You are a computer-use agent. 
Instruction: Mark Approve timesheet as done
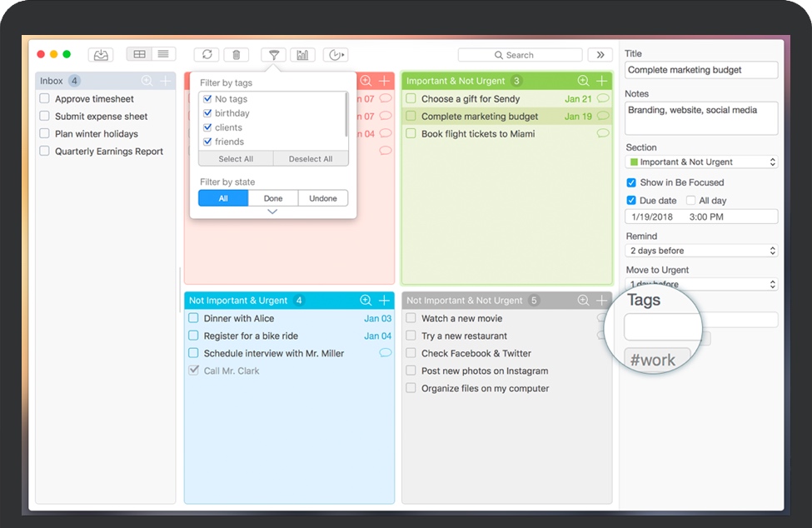pos(45,99)
